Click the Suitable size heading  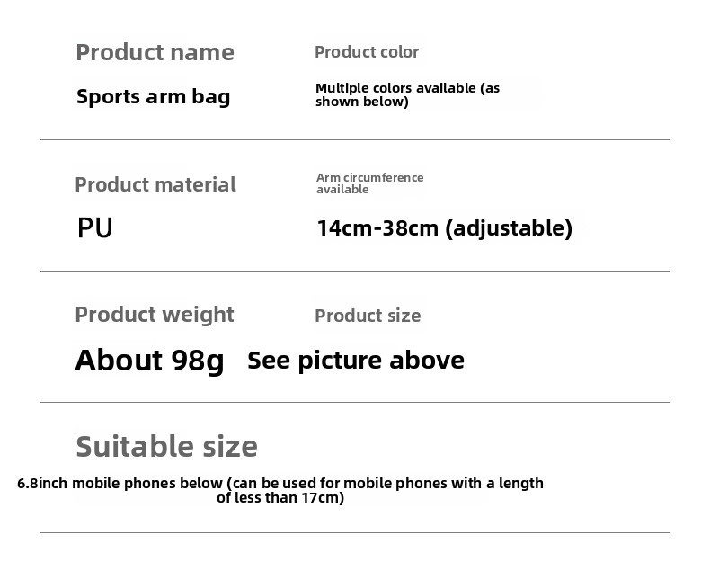click(166, 447)
